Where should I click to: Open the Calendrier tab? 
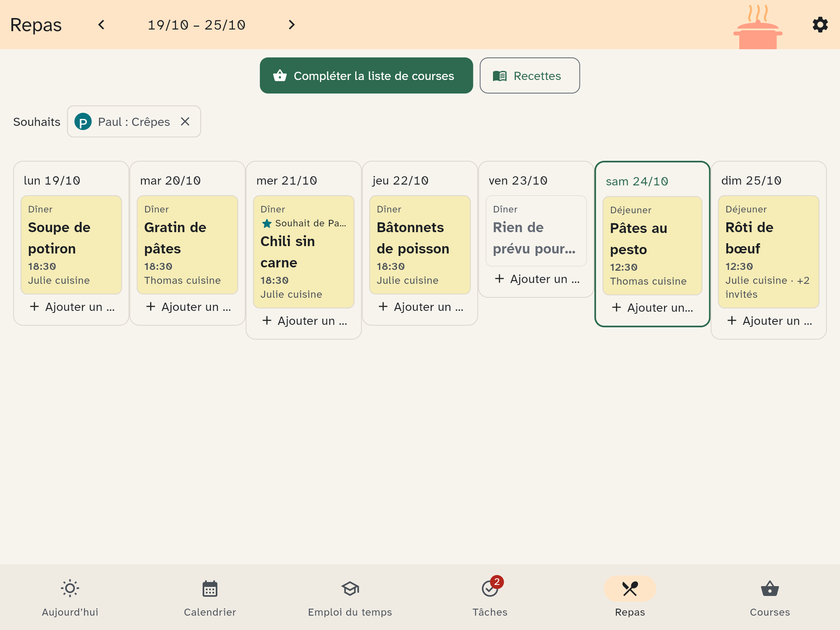pyautogui.click(x=210, y=597)
